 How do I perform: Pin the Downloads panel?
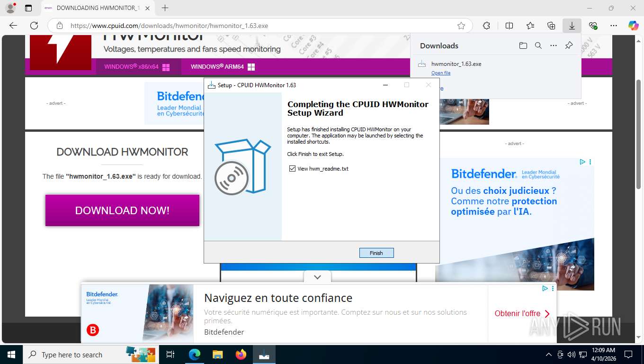[x=569, y=45]
